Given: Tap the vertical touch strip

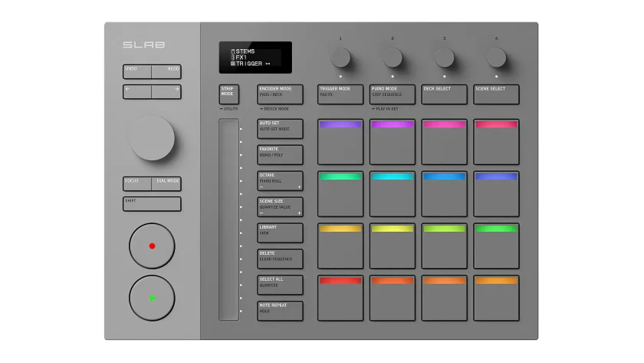Looking at the screenshot, I should pos(228,219).
